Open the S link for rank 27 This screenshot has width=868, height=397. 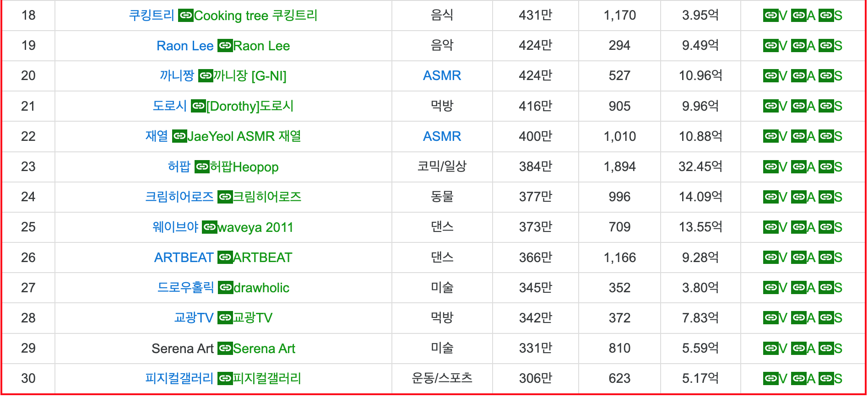(830, 288)
